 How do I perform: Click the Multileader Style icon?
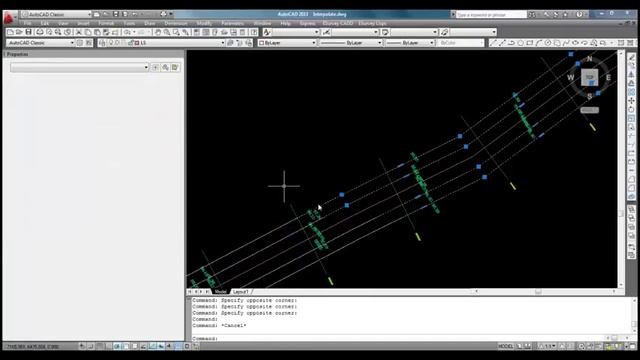[444, 32]
